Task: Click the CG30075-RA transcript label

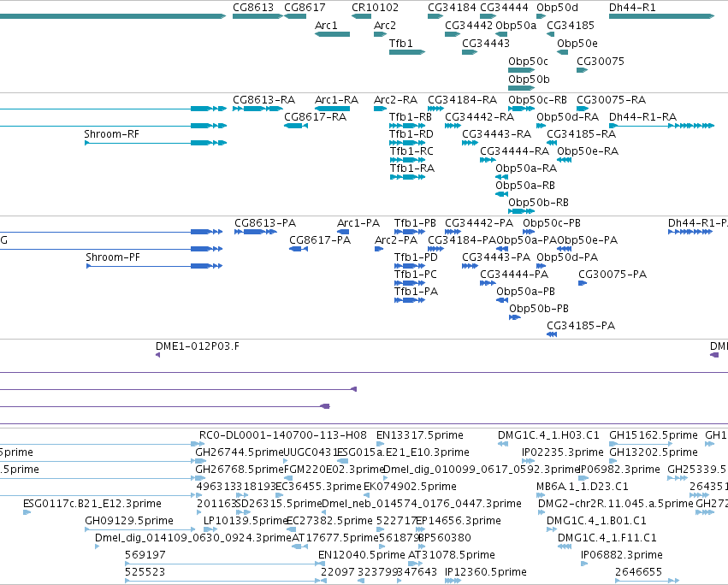Action: [x=611, y=100]
